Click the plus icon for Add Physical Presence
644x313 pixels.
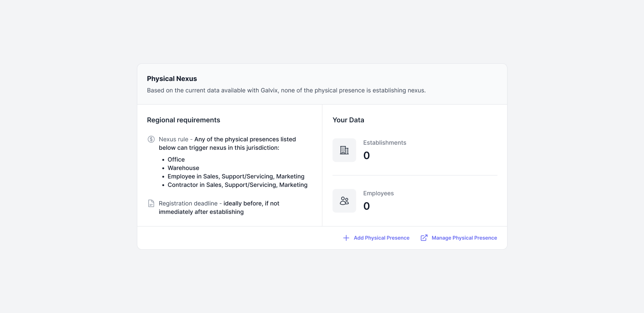click(346, 238)
